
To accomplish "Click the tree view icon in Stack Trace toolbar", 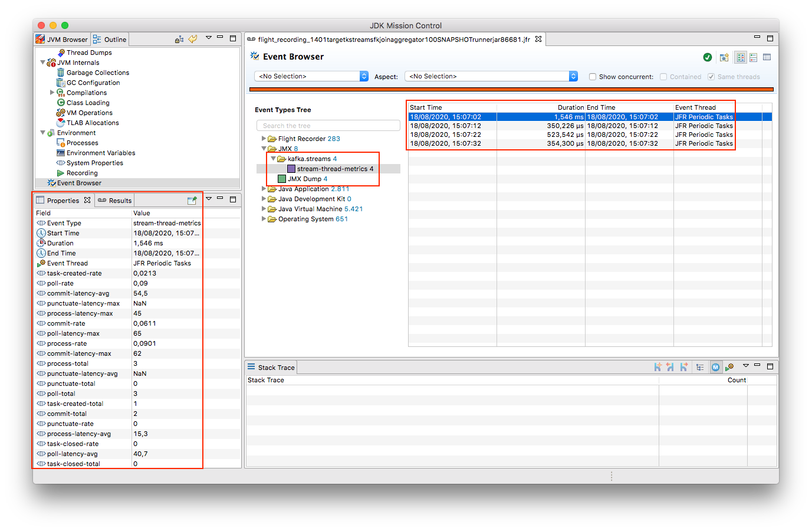I will click(700, 367).
